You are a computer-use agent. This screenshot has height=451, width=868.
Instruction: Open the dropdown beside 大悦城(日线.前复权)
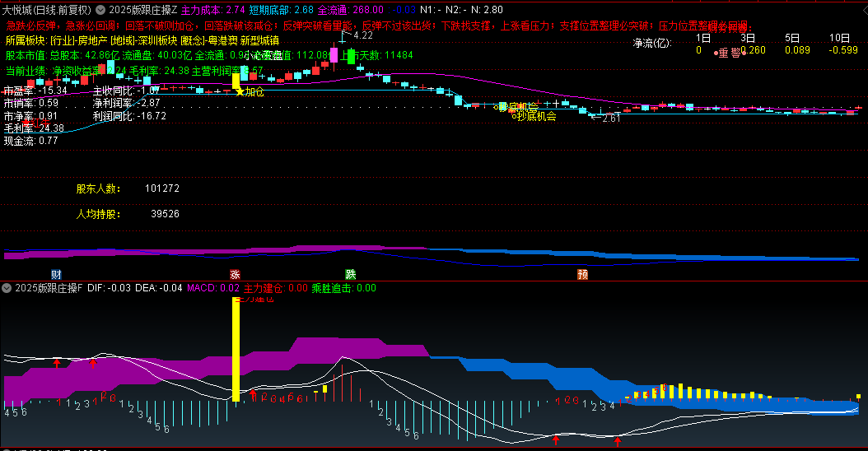click(100, 10)
